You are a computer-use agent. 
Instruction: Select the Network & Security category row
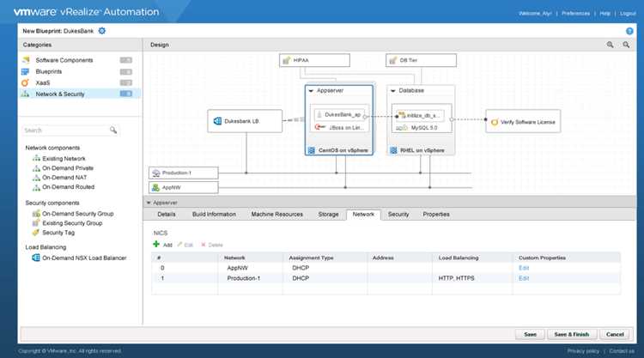pos(80,94)
